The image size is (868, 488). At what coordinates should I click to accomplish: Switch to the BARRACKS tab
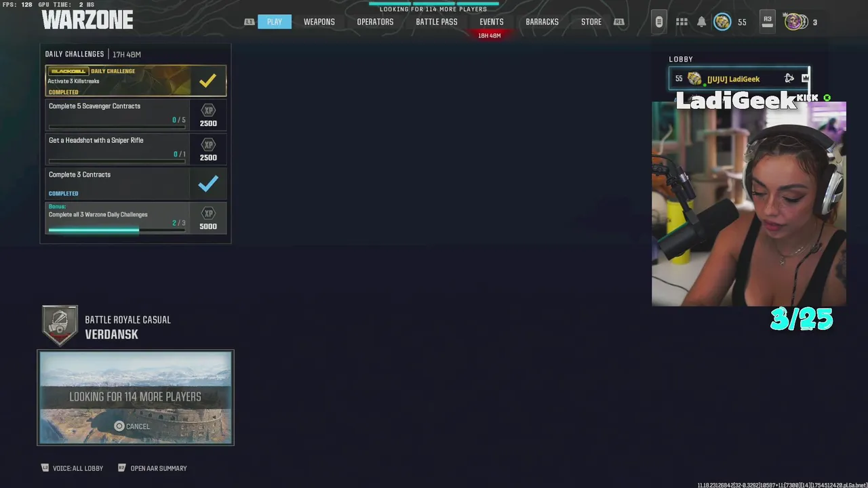pyautogui.click(x=542, y=22)
